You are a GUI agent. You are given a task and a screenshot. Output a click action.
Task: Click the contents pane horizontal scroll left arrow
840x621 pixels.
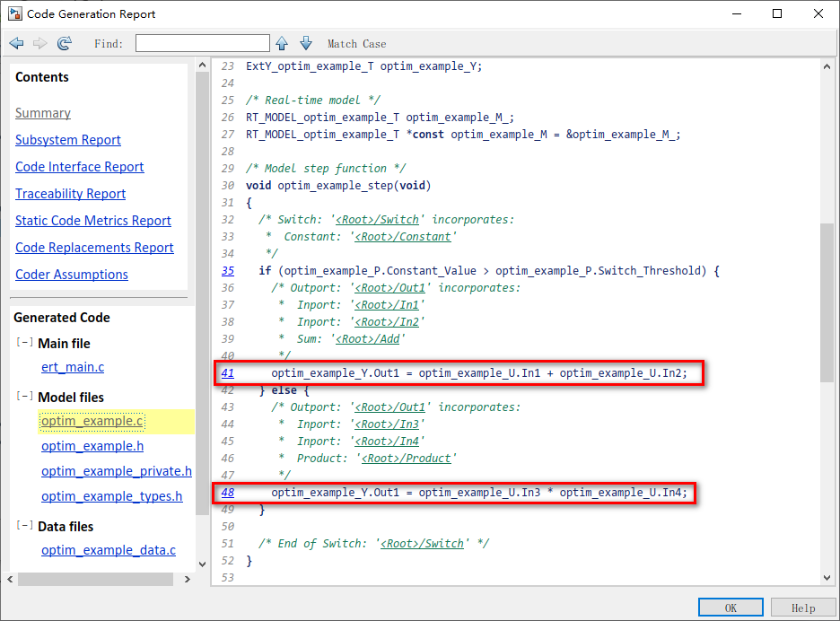click(10, 579)
